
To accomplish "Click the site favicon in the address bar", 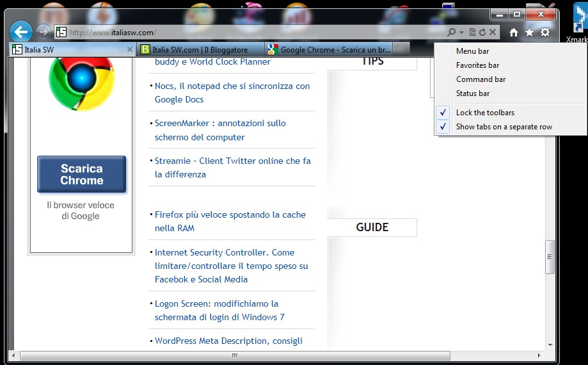I will tap(61, 32).
